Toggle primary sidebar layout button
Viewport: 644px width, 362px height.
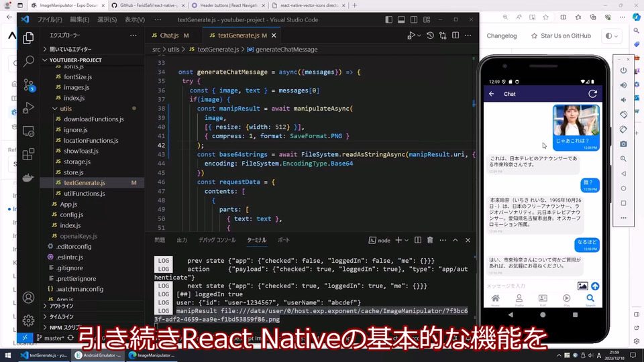click(x=389, y=19)
